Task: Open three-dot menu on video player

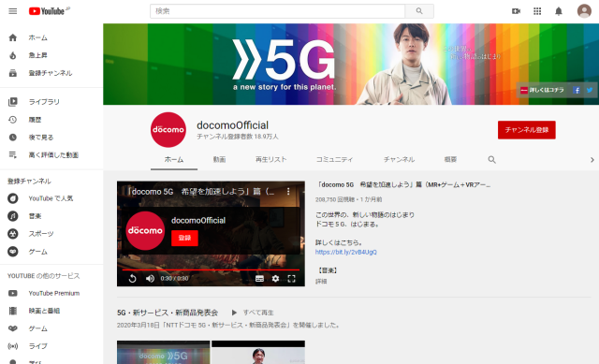Action: point(288,192)
